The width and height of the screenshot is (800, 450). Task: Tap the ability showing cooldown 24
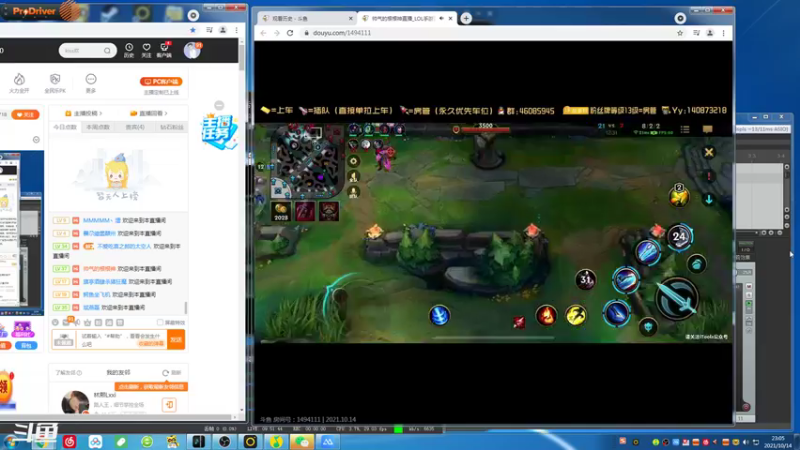point(679,237)
